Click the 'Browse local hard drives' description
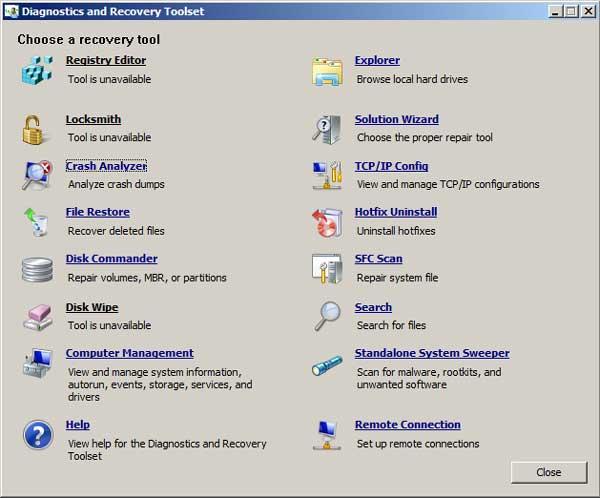The height and width of the screenshot is (498, 600). [x=412, y=79]
